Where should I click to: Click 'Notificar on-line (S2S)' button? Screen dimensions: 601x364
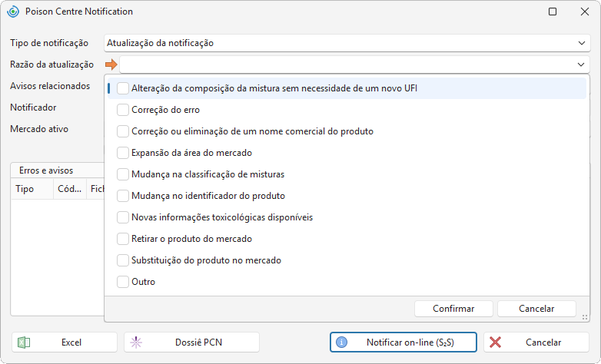403,342
